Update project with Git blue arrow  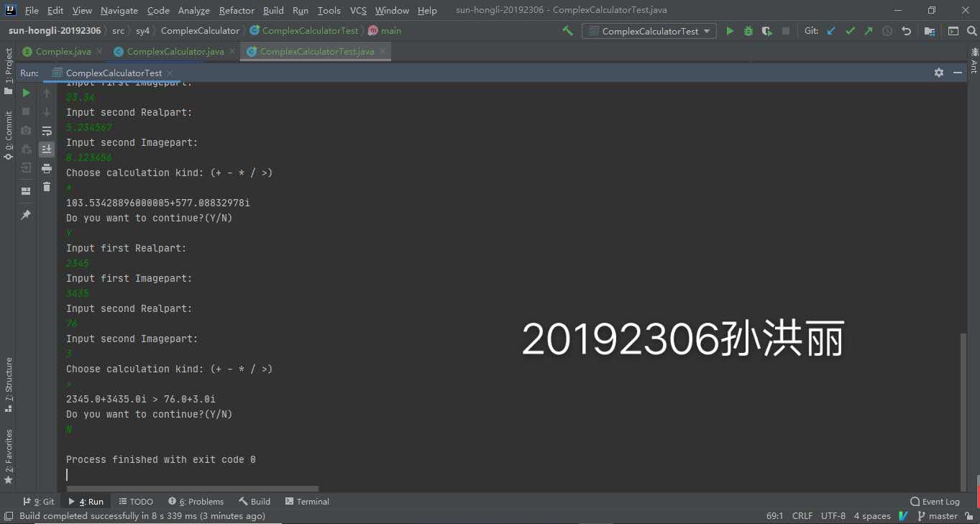tap(832, 31)
